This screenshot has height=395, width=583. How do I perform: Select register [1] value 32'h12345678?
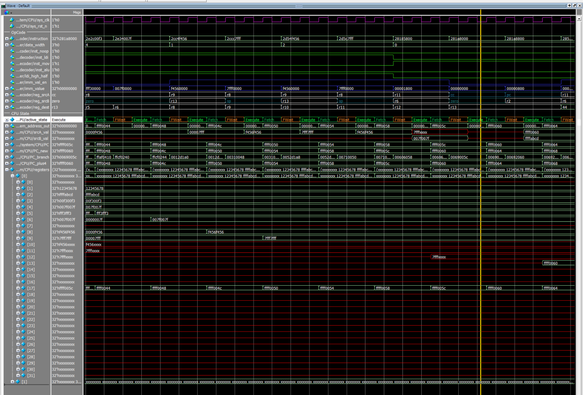64,188
